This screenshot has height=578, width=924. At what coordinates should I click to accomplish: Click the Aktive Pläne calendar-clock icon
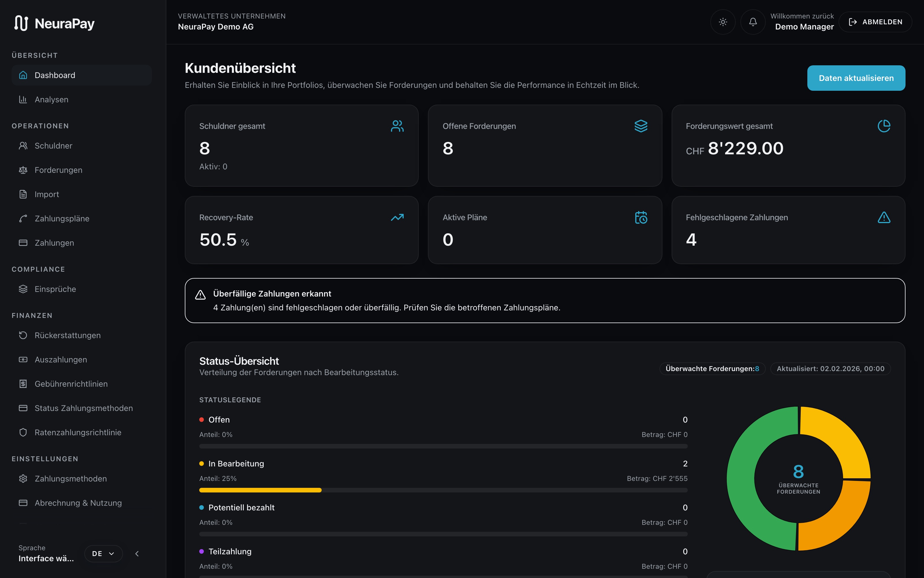[x=641, y=218]
